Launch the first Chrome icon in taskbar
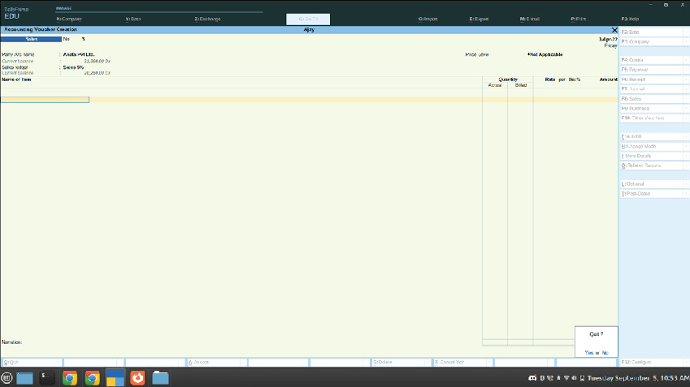 point(70,378)
